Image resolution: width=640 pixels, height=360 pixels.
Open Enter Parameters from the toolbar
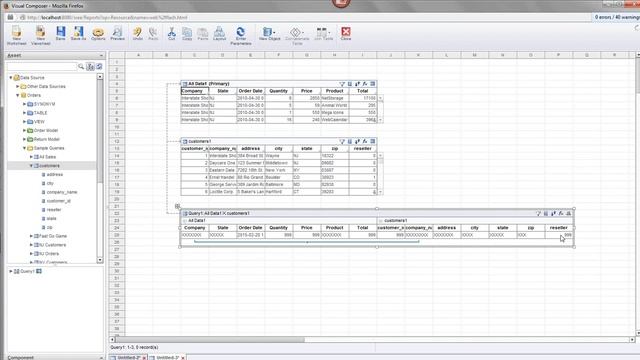click(241, 36)
